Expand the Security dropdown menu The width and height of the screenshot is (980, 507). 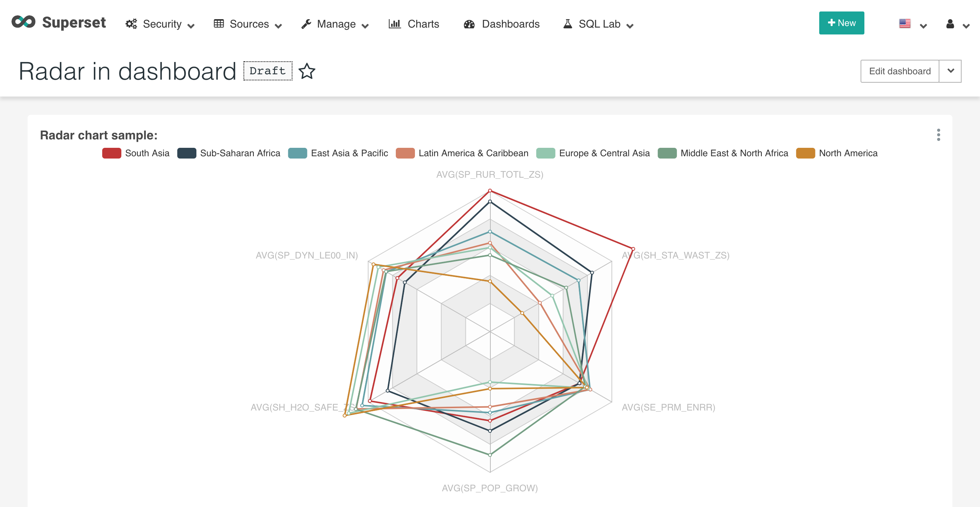point(161,24)
